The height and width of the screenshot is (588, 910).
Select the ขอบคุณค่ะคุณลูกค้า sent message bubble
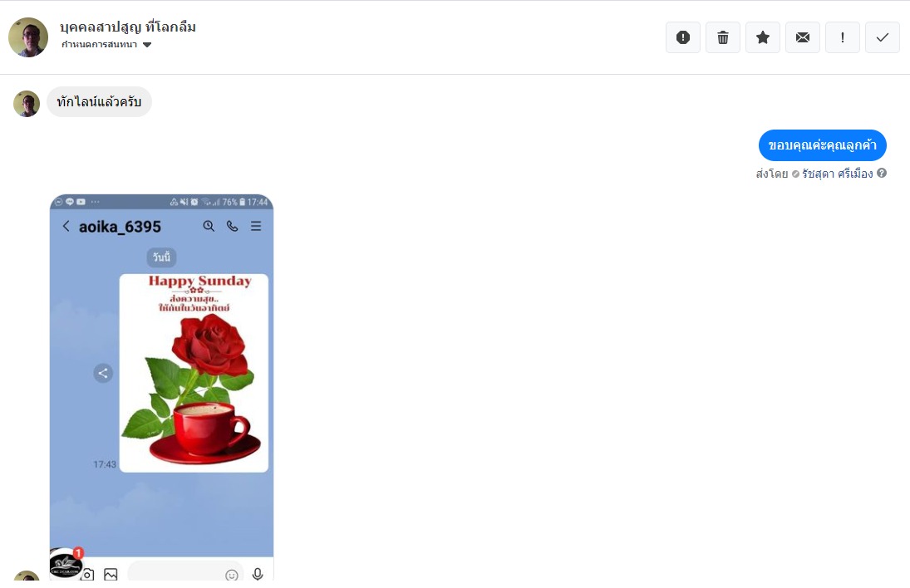(823, 145)
